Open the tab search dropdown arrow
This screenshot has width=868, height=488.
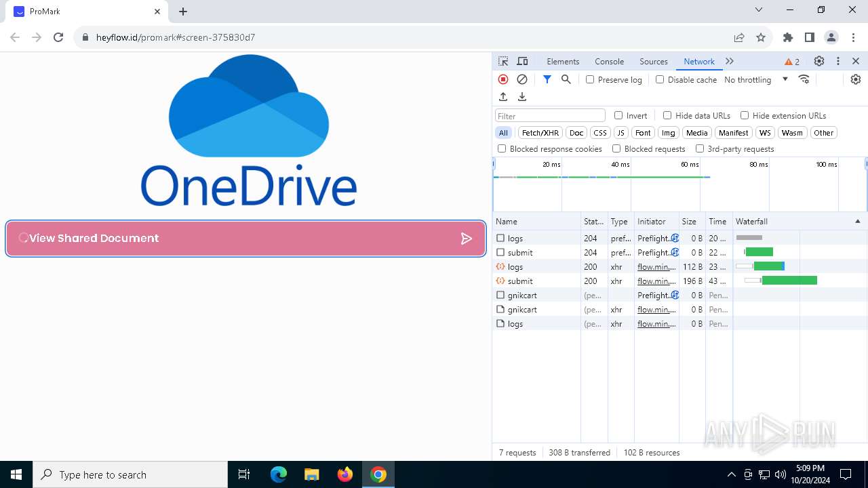tap(759, 10)
